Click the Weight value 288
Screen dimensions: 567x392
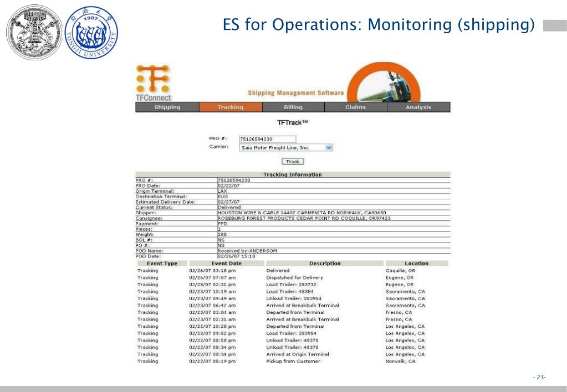click(222, 234)
